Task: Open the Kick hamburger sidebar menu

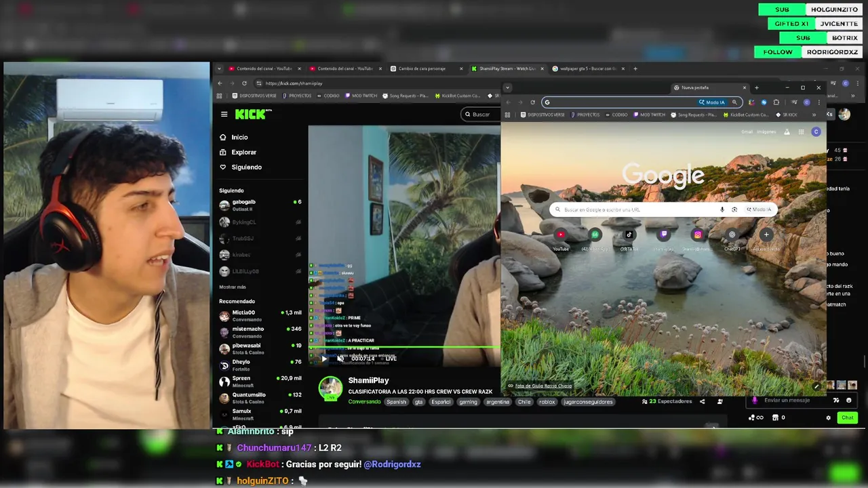Action: 224,114
